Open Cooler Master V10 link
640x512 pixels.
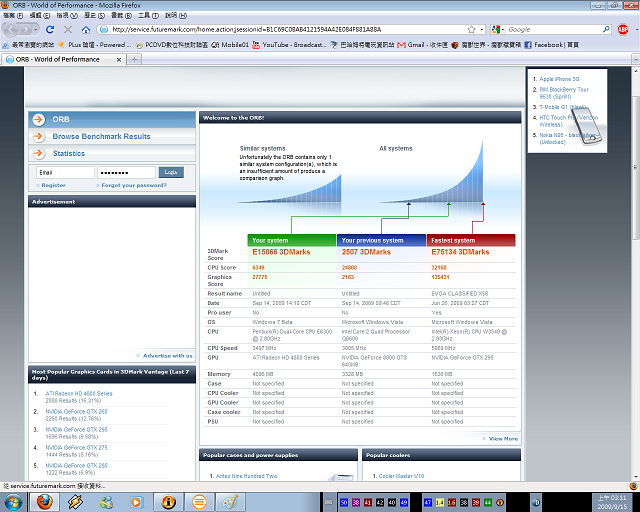point(401,476)
